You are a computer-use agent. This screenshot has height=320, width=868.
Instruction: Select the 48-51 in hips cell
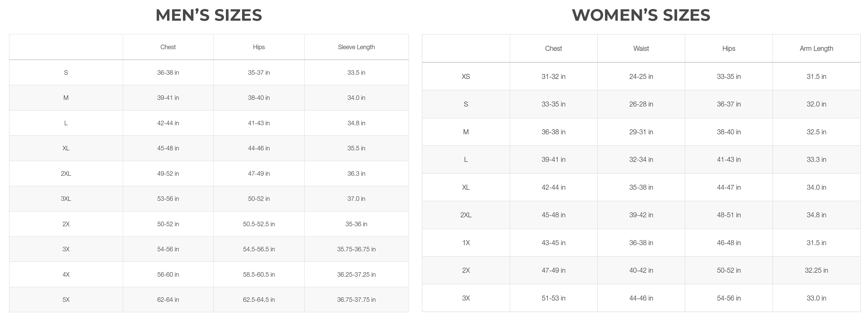[x=729, y=215]
